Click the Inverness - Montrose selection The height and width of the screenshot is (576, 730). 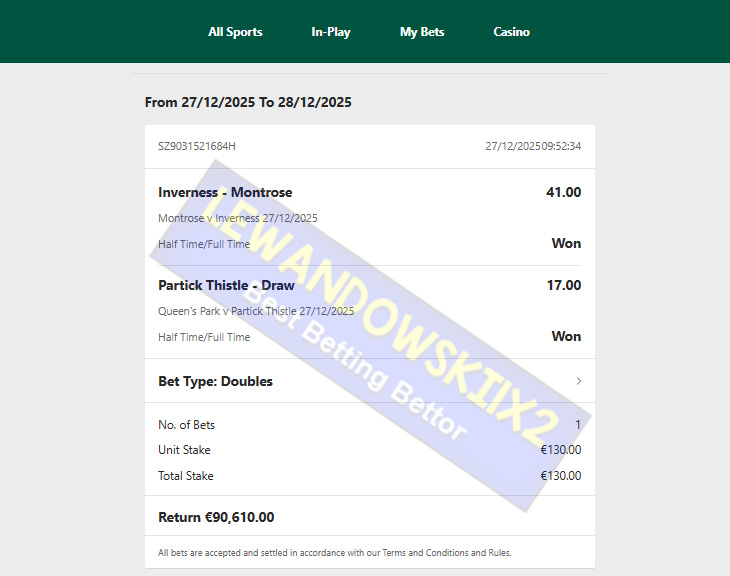225,192
